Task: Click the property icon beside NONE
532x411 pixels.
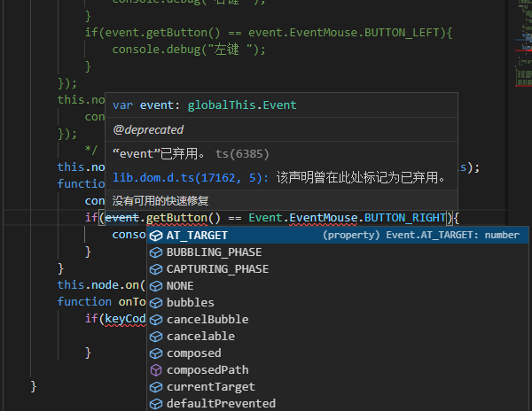Action: [x=156, y=286]
